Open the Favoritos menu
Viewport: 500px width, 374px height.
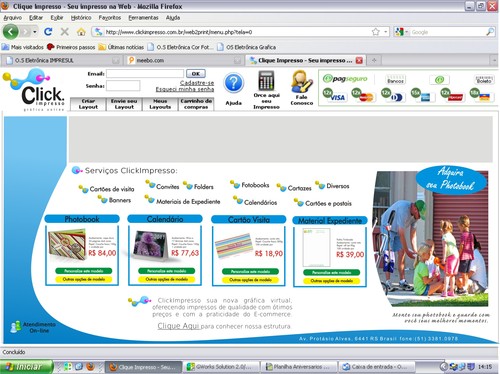(x=109, y=18)
